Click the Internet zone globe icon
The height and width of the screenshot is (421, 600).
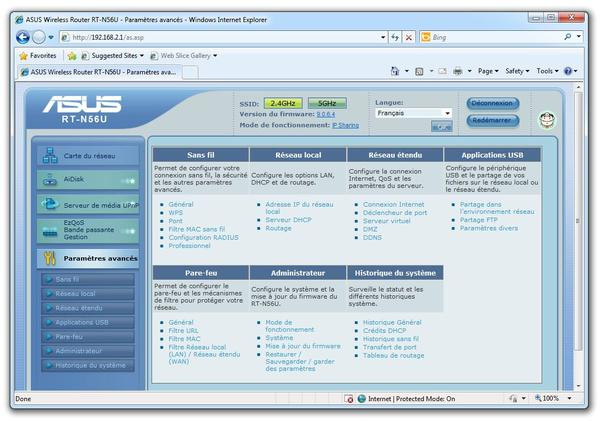click(x=362, y=399)
